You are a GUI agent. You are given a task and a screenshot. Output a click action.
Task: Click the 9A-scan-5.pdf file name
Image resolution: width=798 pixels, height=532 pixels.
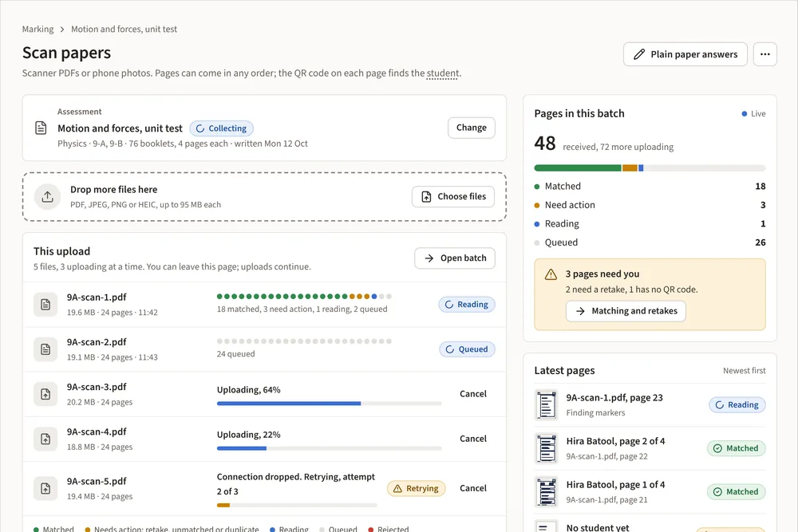click(x=97, y=481)
